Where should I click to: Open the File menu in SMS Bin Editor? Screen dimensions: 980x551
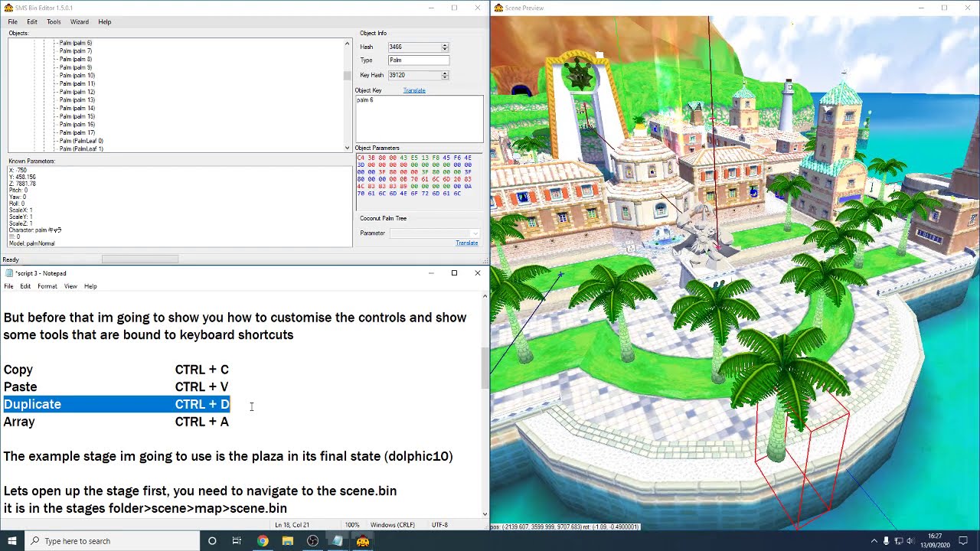(13, 22)
